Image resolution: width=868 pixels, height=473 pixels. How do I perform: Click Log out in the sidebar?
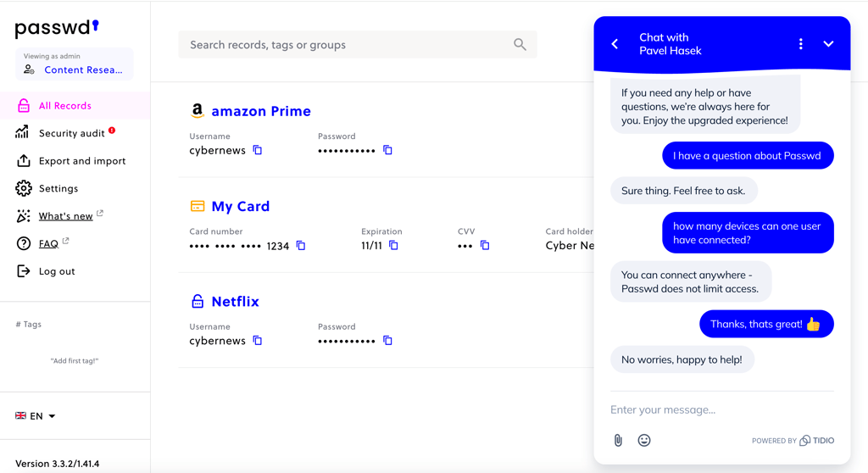coord(57,271)
